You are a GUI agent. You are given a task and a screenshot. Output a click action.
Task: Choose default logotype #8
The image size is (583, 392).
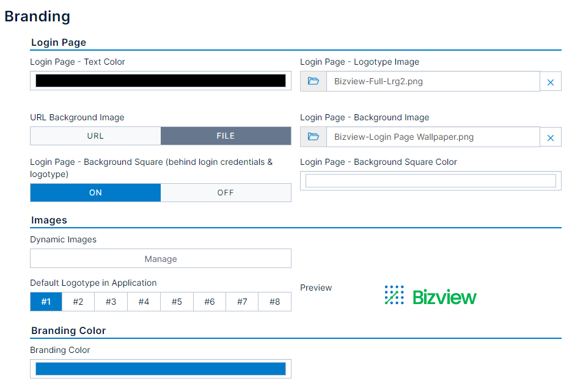tap(275, 302)
